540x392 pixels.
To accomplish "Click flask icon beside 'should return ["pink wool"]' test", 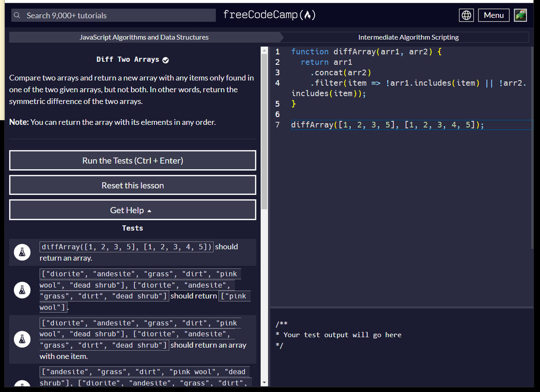I will (22, 290).
